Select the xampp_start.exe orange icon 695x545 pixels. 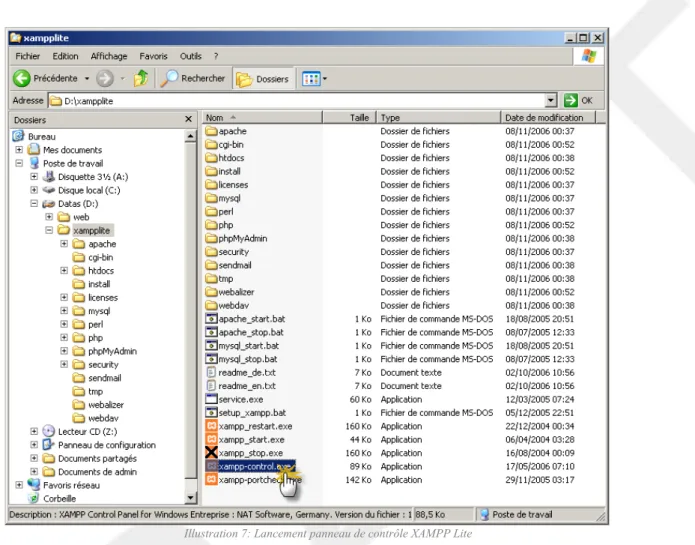[x=211, y=440]
